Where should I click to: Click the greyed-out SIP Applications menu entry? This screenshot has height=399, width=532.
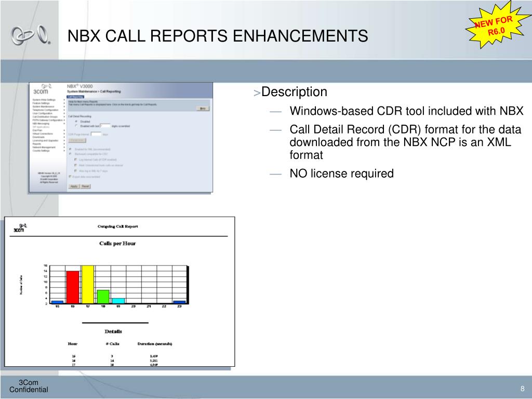[x=41, y=127]
